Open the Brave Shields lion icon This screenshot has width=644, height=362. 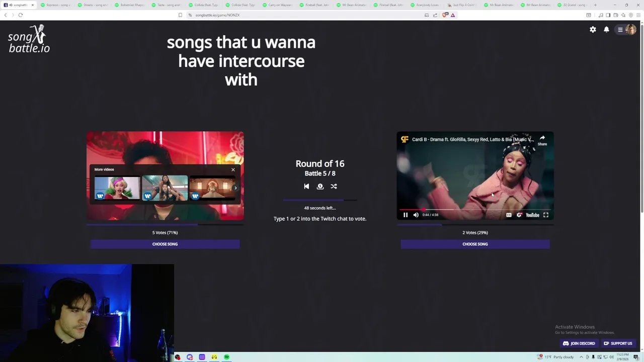tap(445, 15)
